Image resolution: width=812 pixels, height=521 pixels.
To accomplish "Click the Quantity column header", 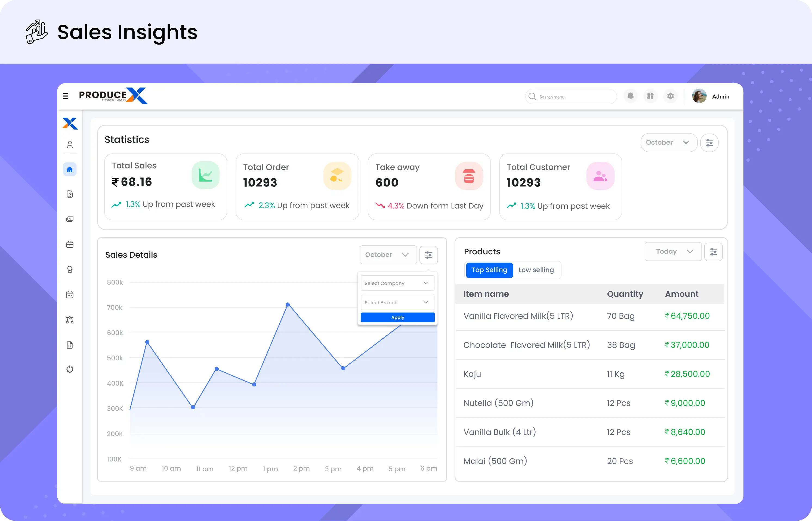I will (x=625, y=294).
